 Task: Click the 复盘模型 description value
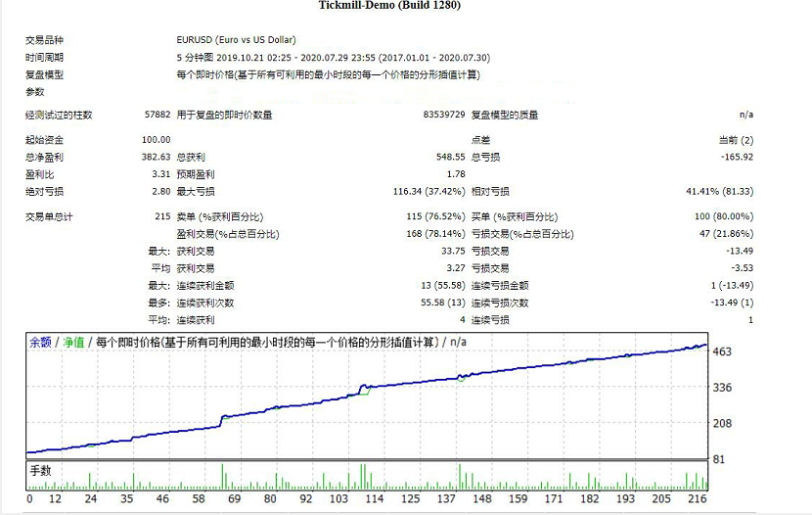329,74
